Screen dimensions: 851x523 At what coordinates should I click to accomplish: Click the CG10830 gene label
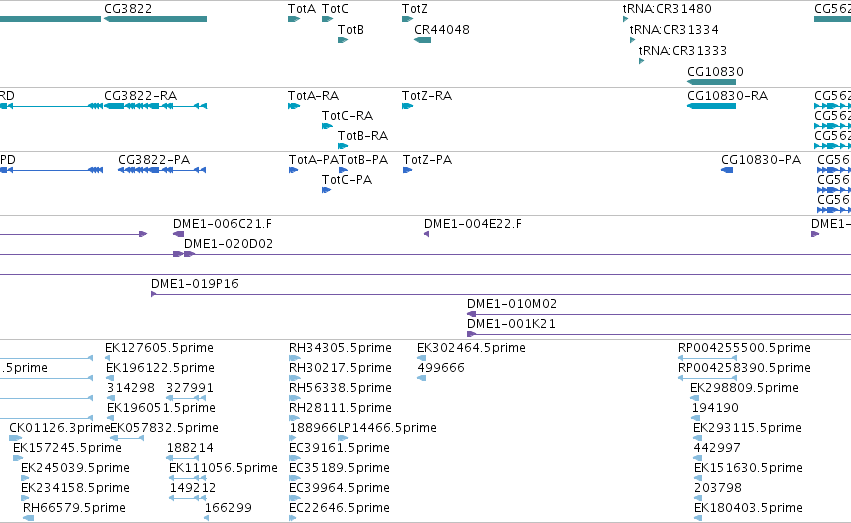[715, 72]
